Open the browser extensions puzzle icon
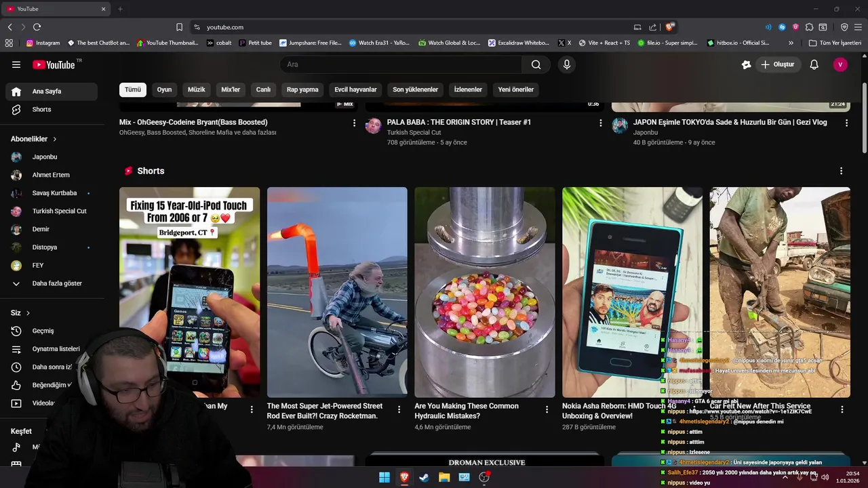This screenshot has height=488, width=868. (x=809, y=27)
